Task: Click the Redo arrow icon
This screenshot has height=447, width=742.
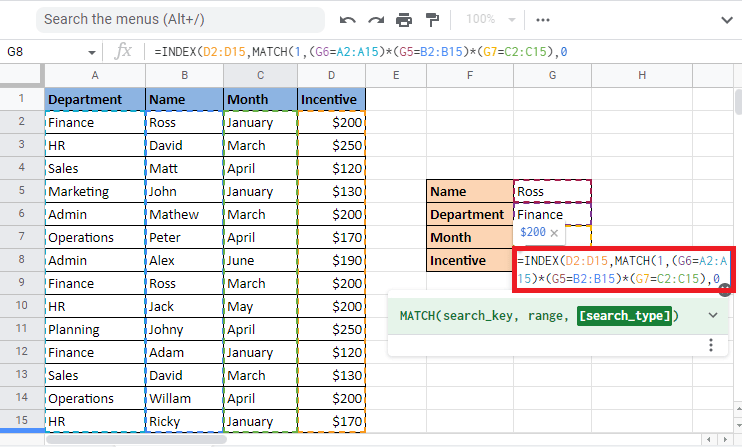Action: click(x=376, y=19)
